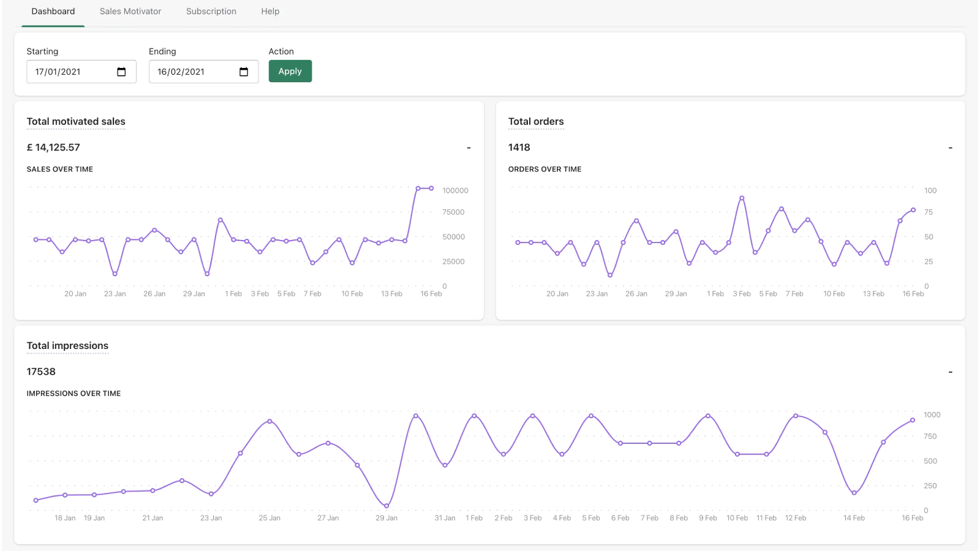Click the Apply button

(x=290, y=71)
